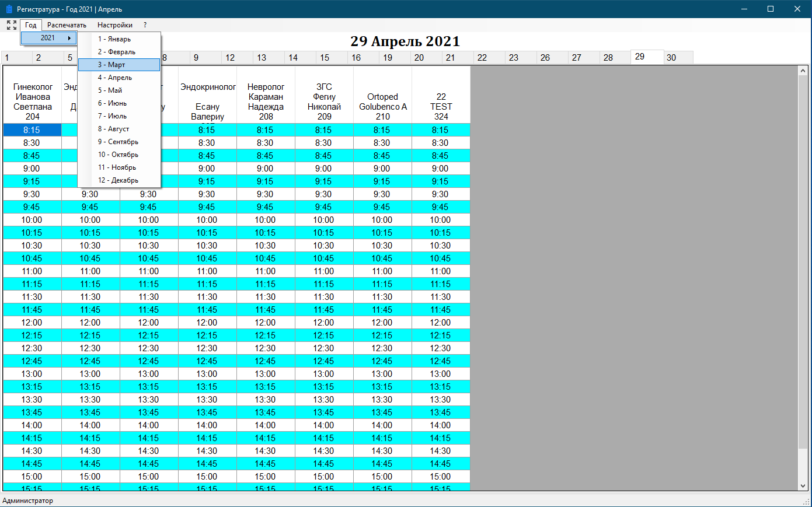The height and width of the screenshot is (507, 812).
Task: Choose 12 - Декабрь from month list
Action: [119, 180]
